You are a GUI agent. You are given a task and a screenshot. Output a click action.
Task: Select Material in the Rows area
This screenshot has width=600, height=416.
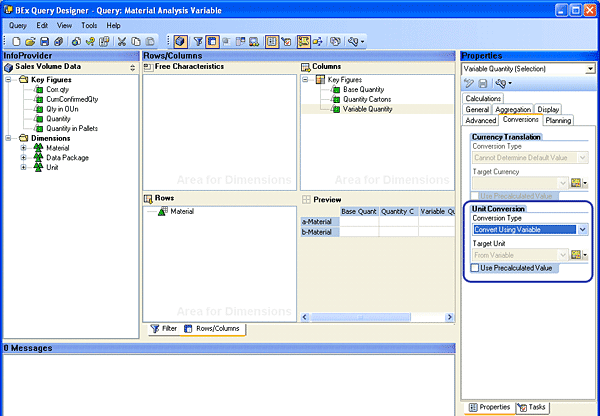click(181, 211)
